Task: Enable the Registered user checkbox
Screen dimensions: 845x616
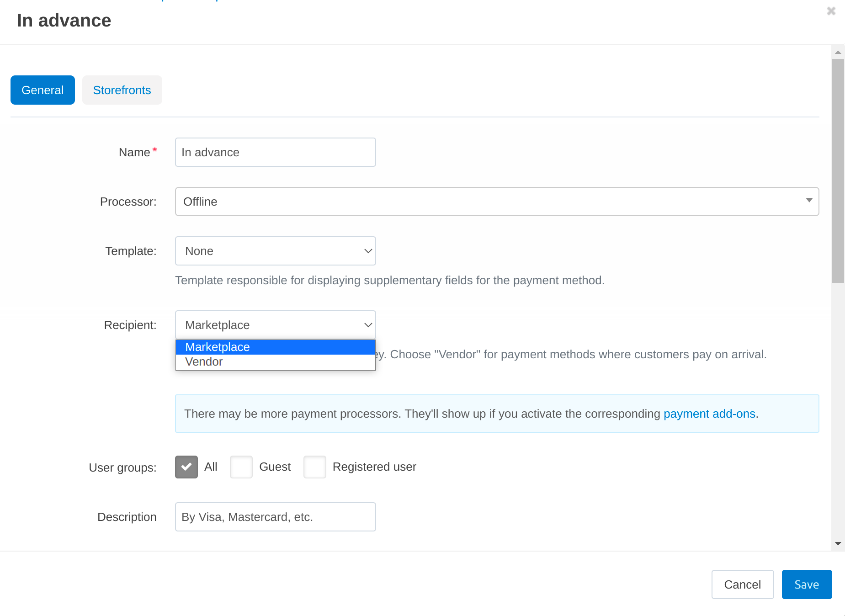Action: (x=315, y=467)
